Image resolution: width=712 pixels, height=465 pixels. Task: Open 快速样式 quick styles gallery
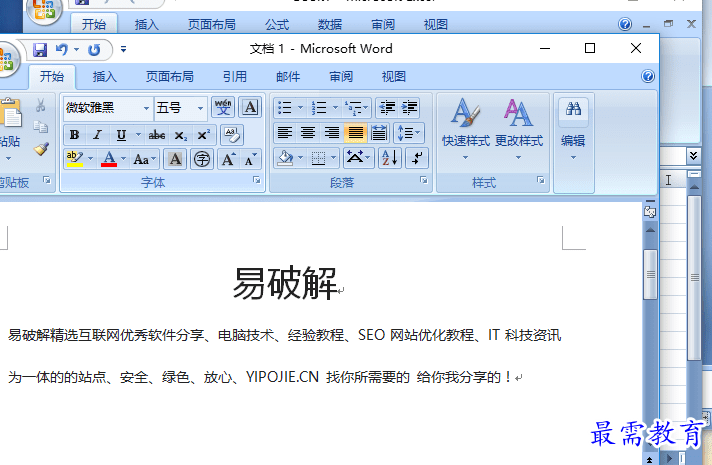click(466, 129)
